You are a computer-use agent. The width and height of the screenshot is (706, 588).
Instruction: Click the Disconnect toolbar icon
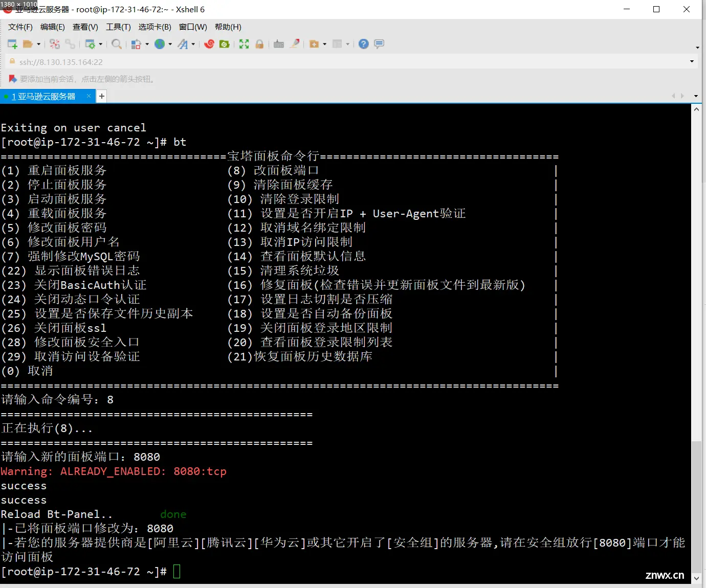point(55,44)
